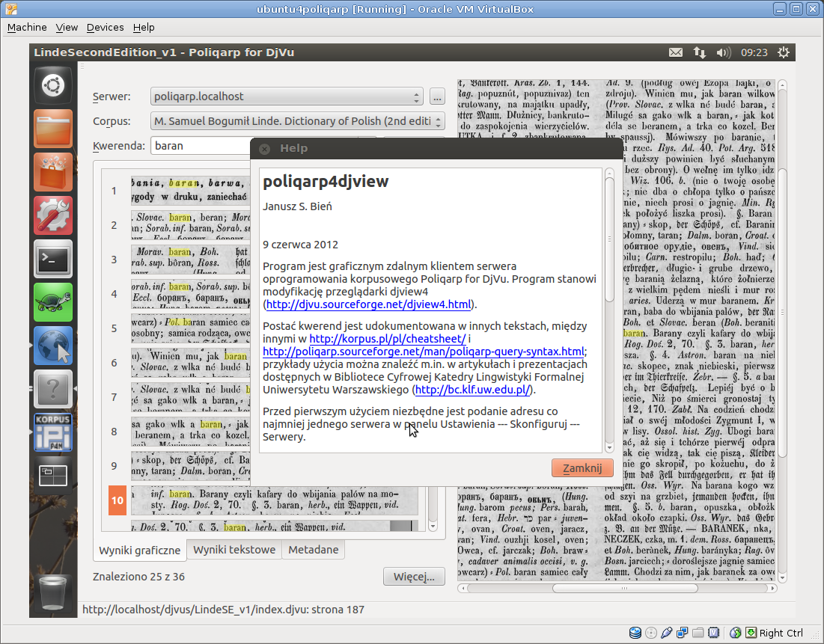Click the 'Right Ctrl' host key label
The width and height of the screenshot is (824, 644).
coord(781,633)
